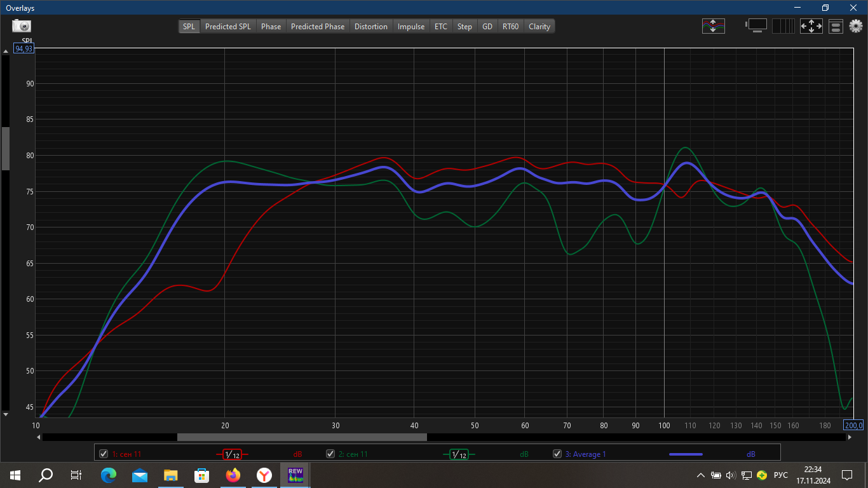This screenshot has width=868, height=488.
Task: Switch to the Predicted SPL tab
Action: click(x=228, y=26)
